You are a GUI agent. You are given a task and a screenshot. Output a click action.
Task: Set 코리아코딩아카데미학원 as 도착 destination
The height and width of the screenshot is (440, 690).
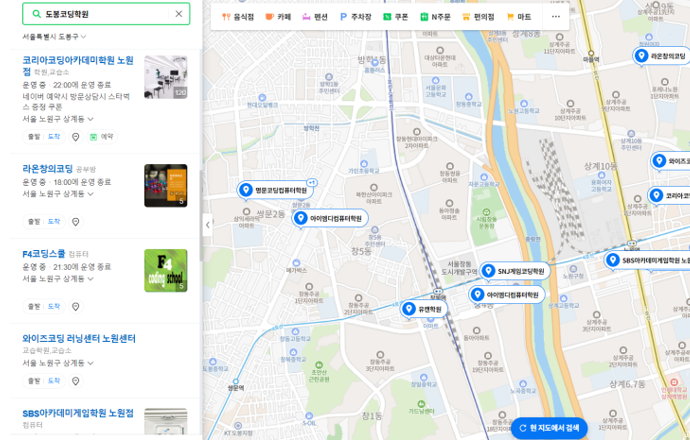tap(54, 137)
